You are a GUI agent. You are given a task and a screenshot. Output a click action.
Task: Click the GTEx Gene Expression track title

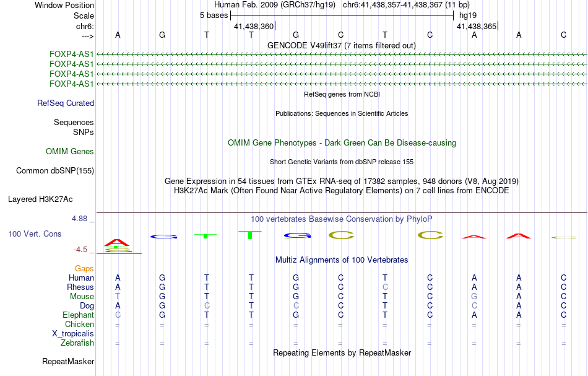coord(341,181)
